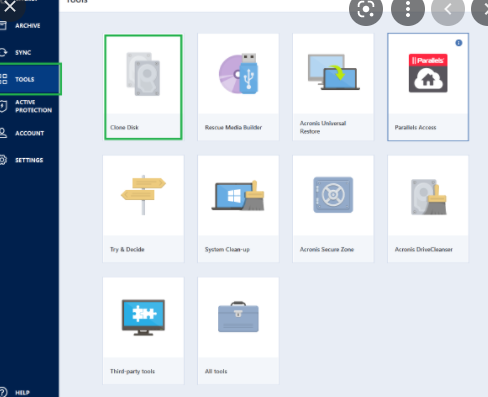The width and height of the screenshot is (488, 397).
Task: Open Try & Decide tool
Action: pyautogui.click(x=143, y=209)
